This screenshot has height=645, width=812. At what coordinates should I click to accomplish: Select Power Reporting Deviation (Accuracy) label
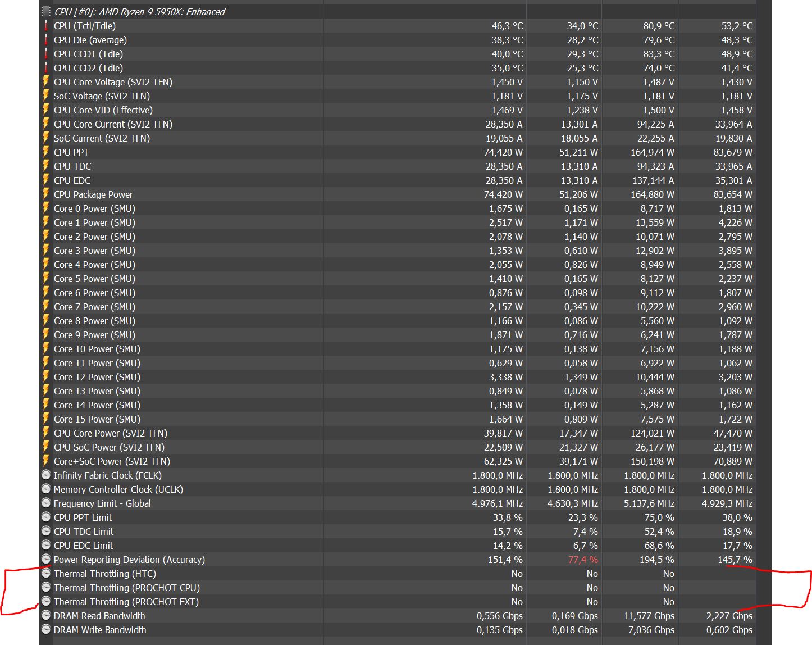(x=129, y=560)
